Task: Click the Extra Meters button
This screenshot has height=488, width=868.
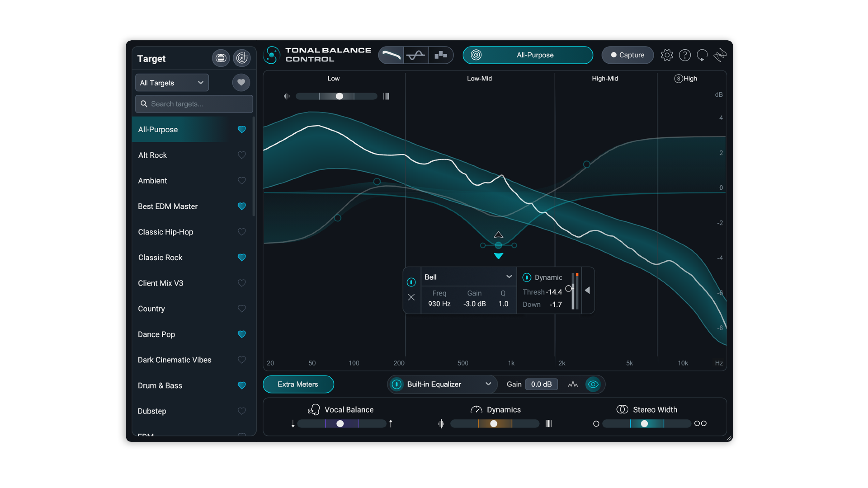Action: [x=298, y=384]
